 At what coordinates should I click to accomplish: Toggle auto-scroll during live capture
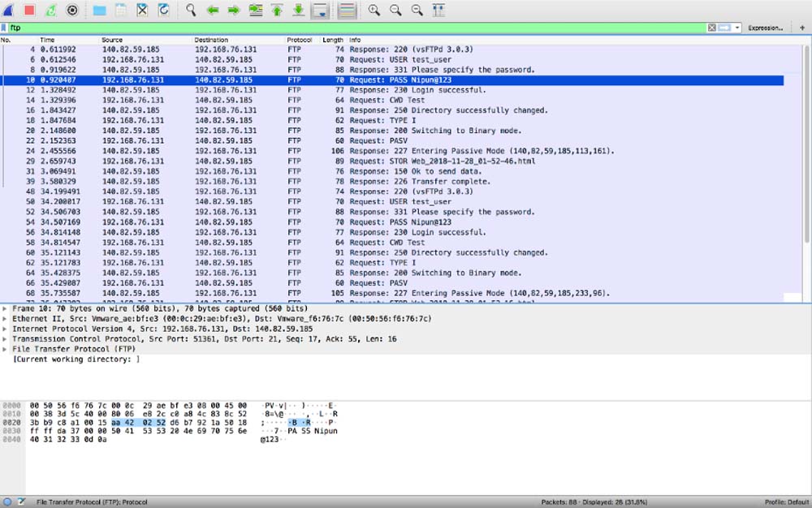coord(319,10)
